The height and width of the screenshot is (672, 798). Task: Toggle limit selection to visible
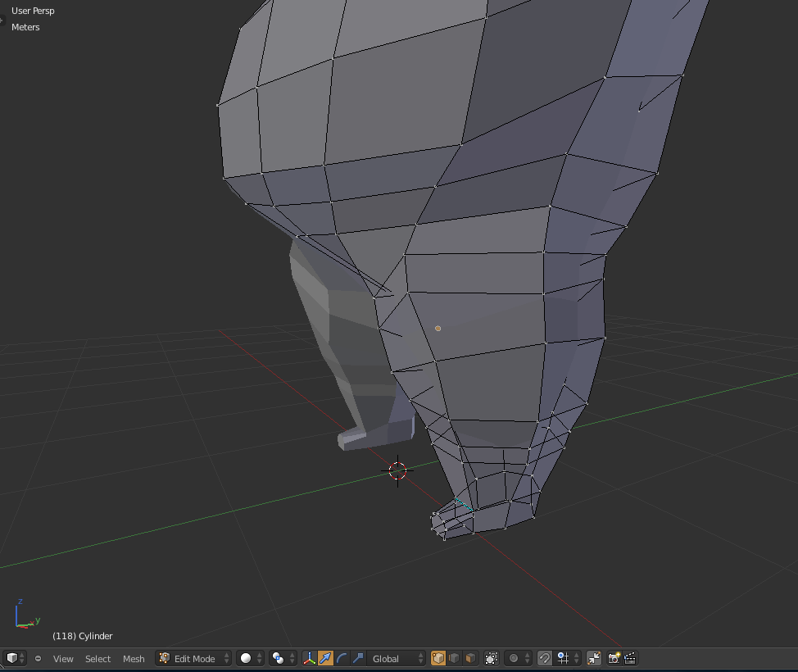tap(491, 658)
